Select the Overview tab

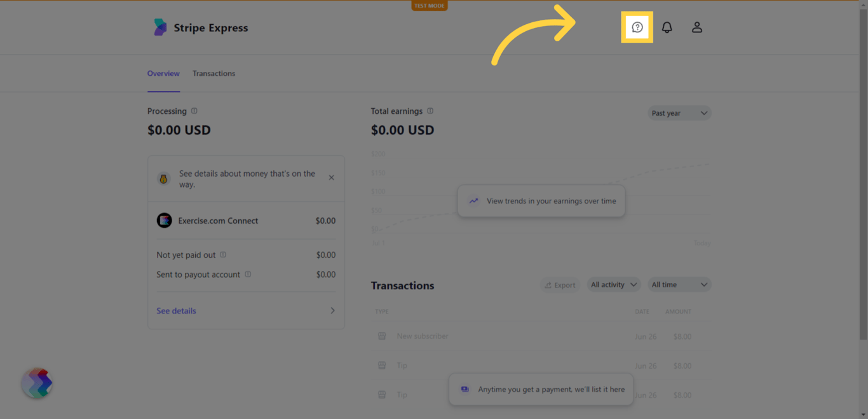pyautogui.click(x=163, y=74)
